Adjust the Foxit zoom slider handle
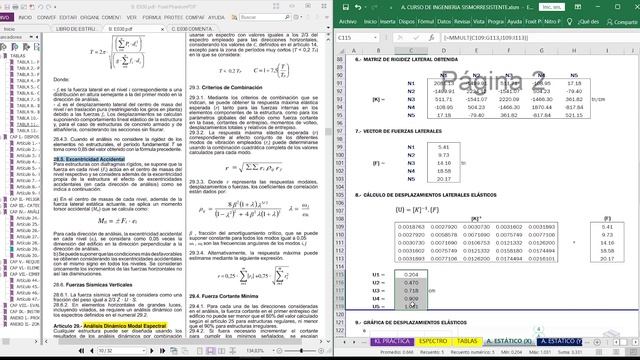The width and height of the screenshot is (640, 360). (301, 351)
